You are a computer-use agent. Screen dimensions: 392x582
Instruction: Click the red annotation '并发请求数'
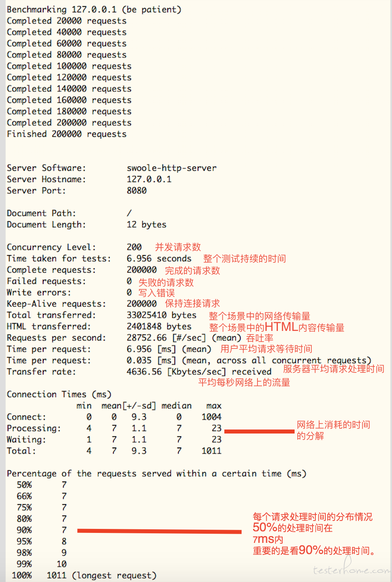click(x=178, y=247)
